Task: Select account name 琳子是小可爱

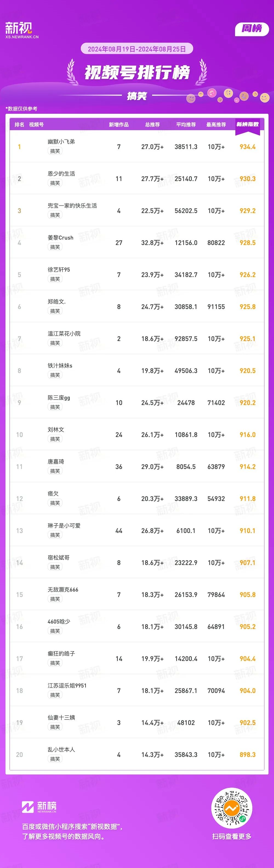Action: (x=64, y=526)
